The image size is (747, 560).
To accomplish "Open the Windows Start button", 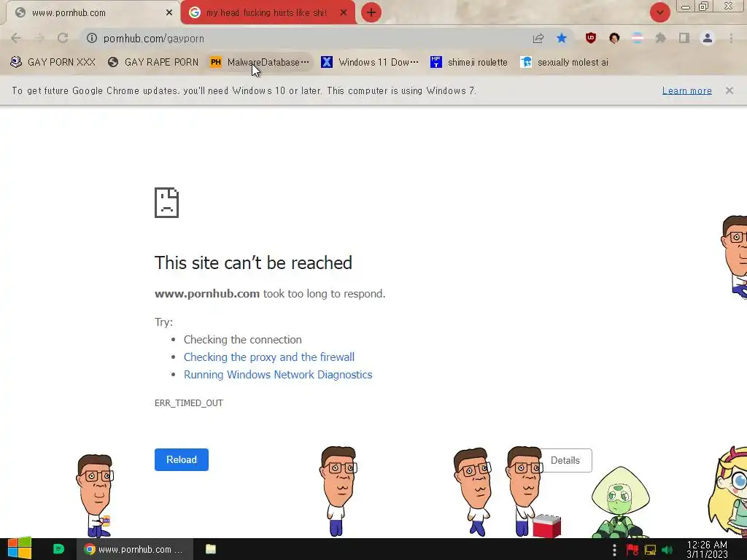I will coord(20,549).
